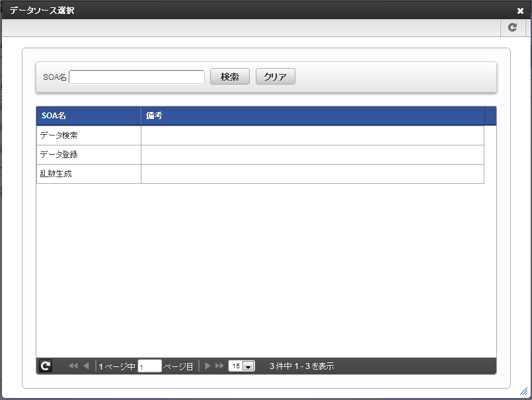Image resolution: width=532 pixels, height=400 pixels.
Task: Click the dialog resize grip icon
Action: tap(524, 391)
